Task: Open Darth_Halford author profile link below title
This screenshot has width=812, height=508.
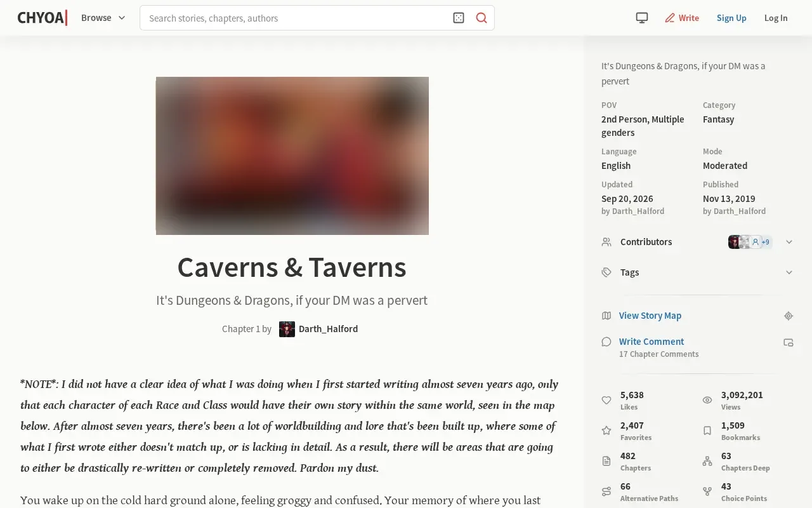Action: pyautogui.click(x=328, y=329)
